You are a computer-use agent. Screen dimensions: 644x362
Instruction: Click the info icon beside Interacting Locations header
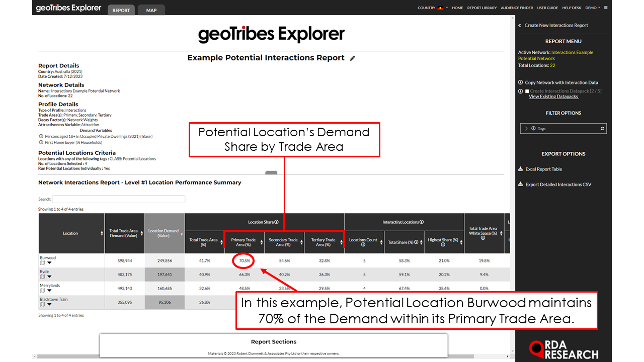(422, 222)
